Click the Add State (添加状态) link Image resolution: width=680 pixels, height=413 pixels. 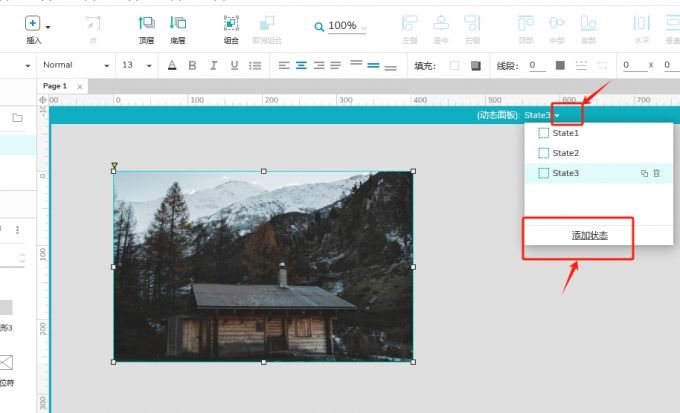(x=589, y=235)
